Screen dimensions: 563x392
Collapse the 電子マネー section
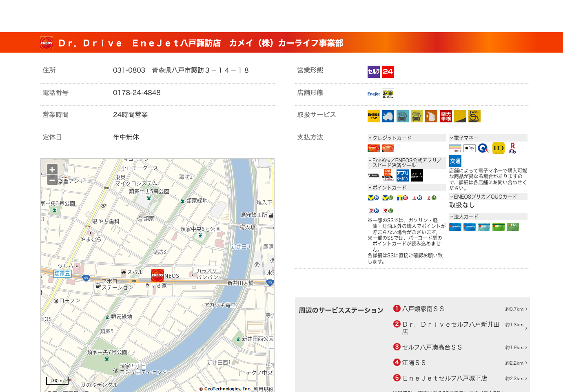coord(488,138)
